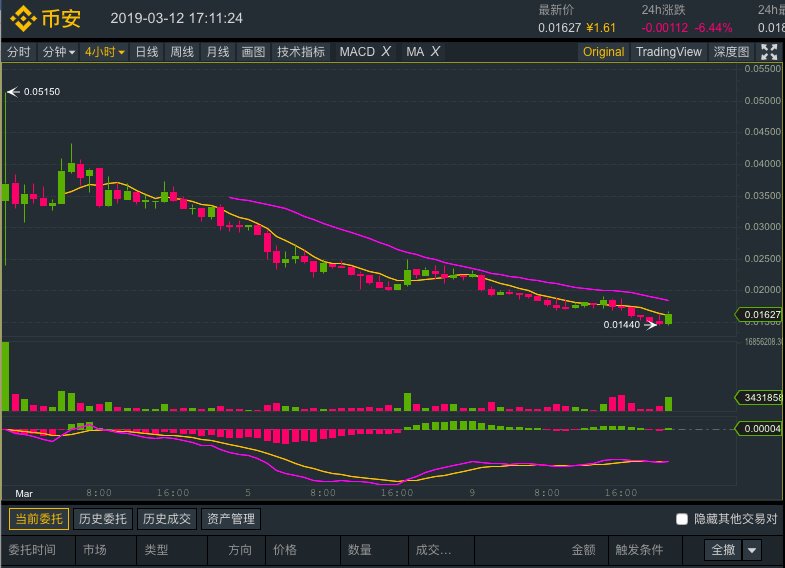The width and height of the screenshot is (785, 568).
Task: Check the 隐藏其他交易对 checkbox
Action: 682,519
